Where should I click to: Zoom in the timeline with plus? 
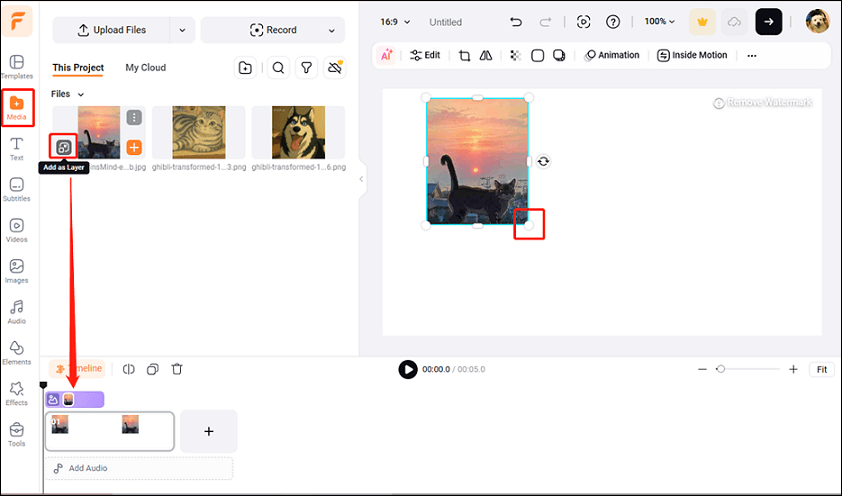click(793, 369)
